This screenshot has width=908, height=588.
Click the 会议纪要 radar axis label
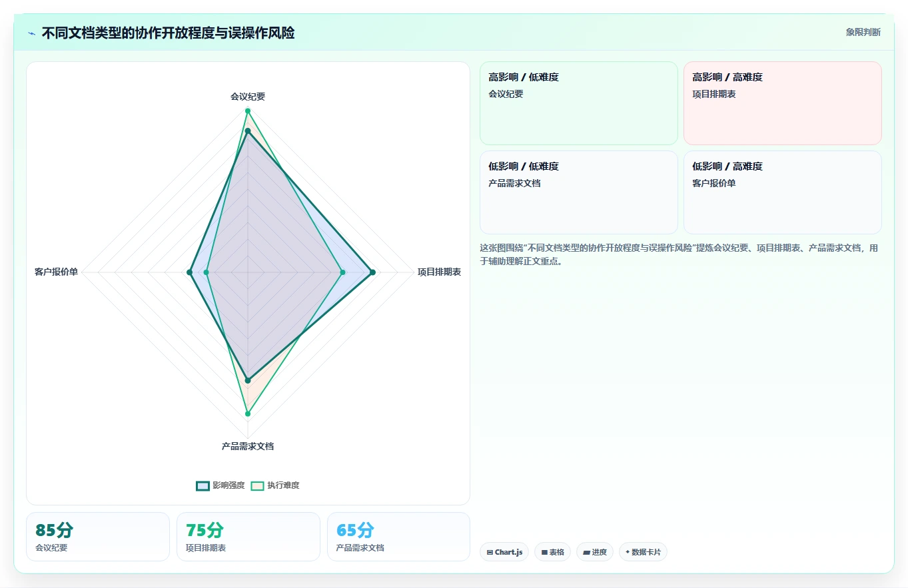tap(248, 97)
